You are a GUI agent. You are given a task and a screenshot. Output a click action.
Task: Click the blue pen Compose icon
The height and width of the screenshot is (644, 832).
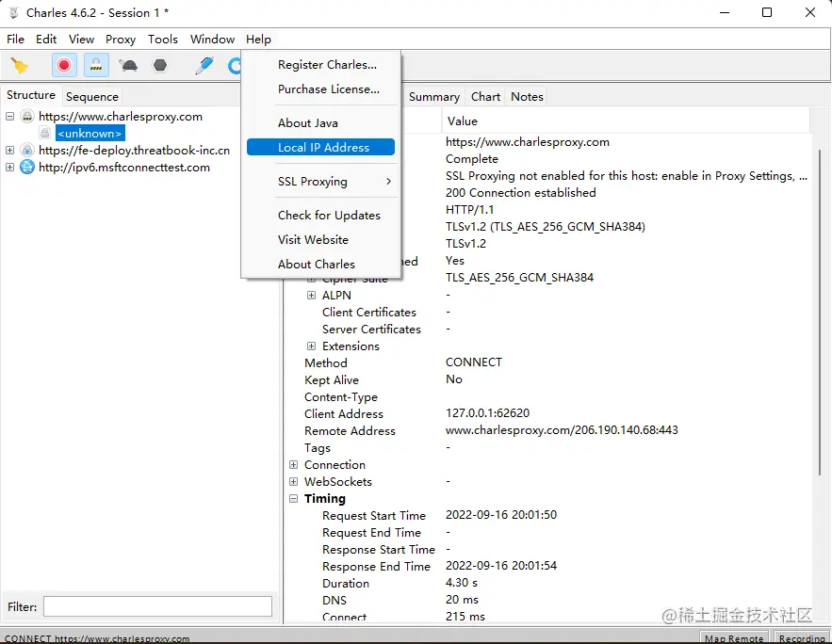coord(204,65)
